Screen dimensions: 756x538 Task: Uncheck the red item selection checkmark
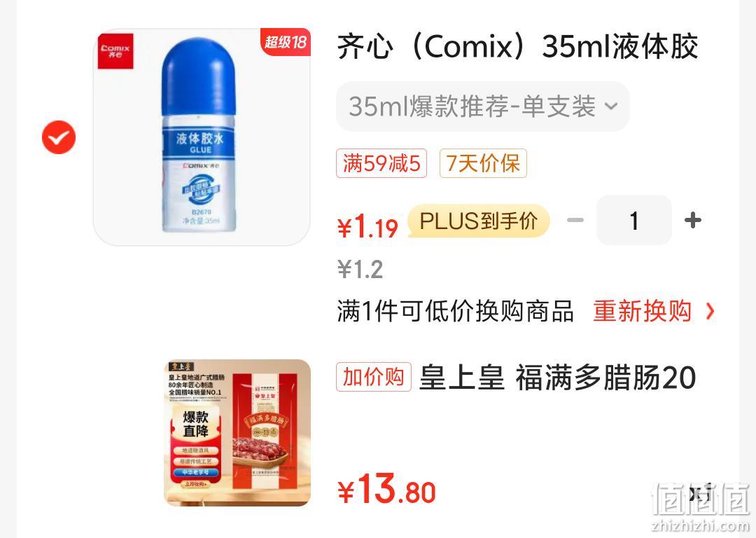click(x=59, y=137)
